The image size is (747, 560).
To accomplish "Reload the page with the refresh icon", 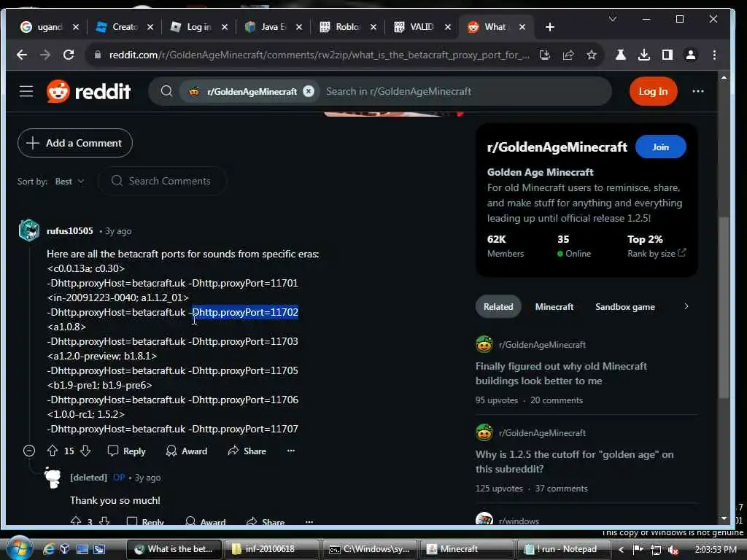I will click(69, 55).
